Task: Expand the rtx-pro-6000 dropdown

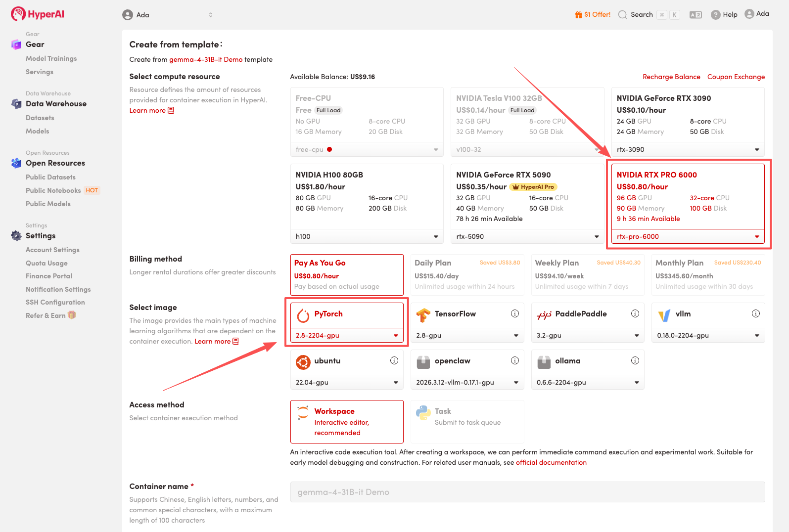Action: (756, 237)
